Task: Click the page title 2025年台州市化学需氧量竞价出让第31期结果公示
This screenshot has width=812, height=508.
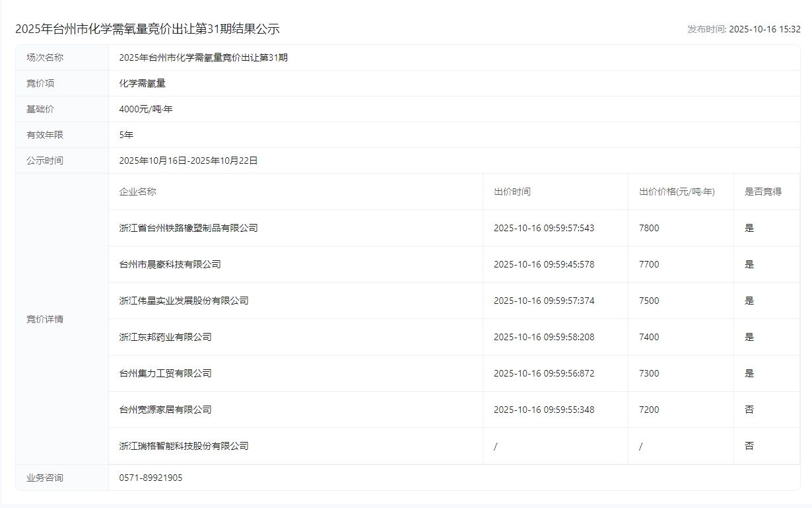Action: pyautogui.click(x=147, y=29)
